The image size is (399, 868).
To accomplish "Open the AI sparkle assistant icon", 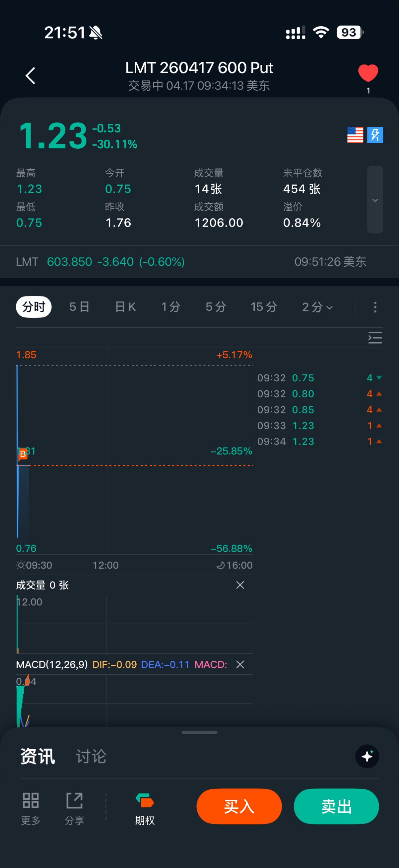I will click(x=367, y=757).
